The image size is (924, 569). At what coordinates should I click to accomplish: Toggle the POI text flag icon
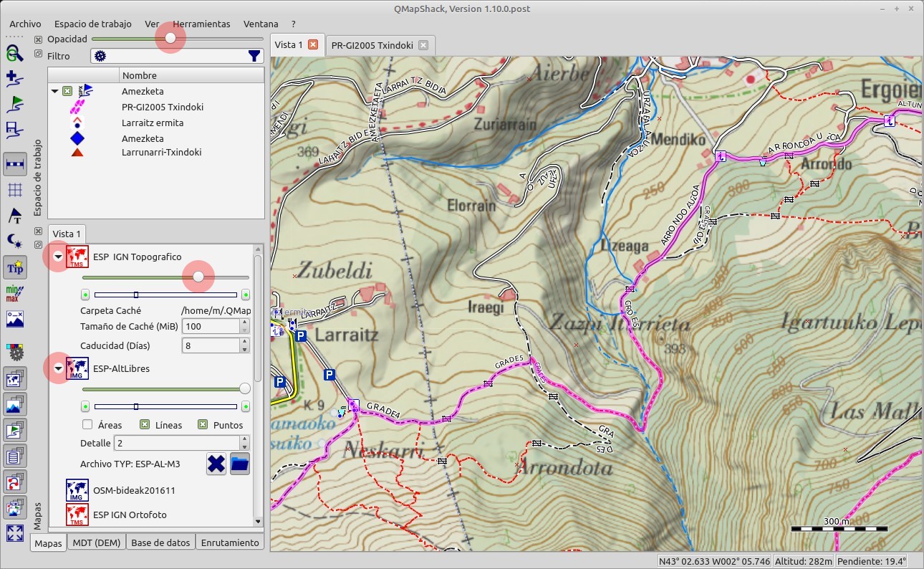tap(15, 216)
